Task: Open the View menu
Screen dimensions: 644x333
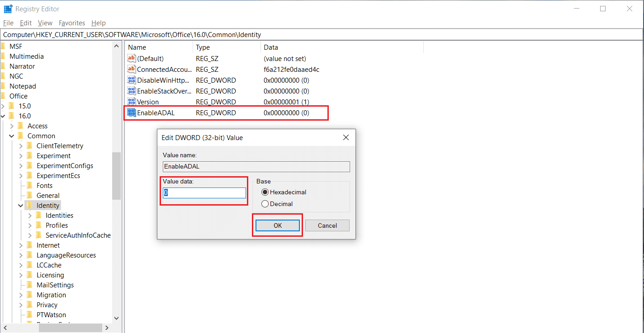Action: [x=45, y=23]
